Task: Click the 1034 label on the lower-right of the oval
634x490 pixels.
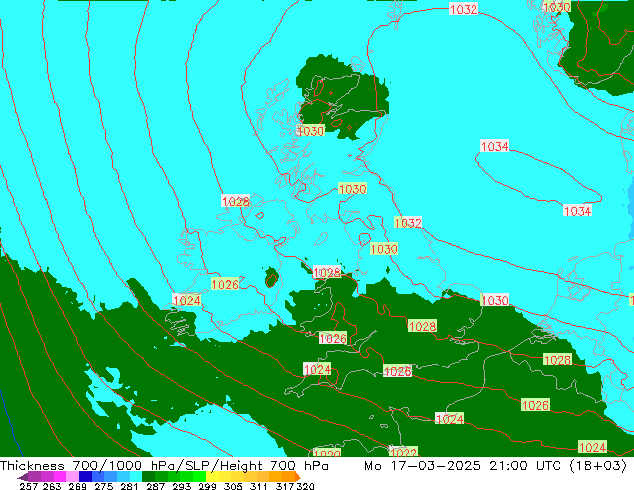Action: click(x=577, y=211)
